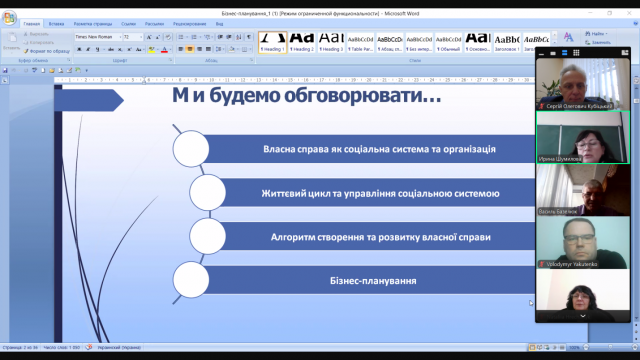Click Формат по образцу label
The image size is (640, 360).
pyautogui.click(x=49, y=51)
